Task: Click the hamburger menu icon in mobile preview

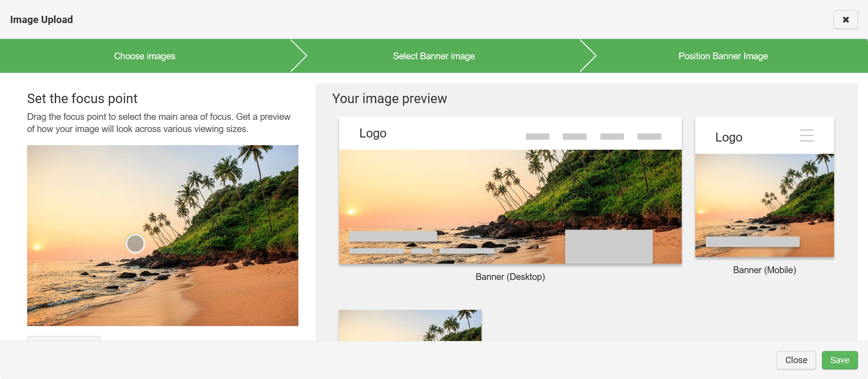Action: point(807,136)
